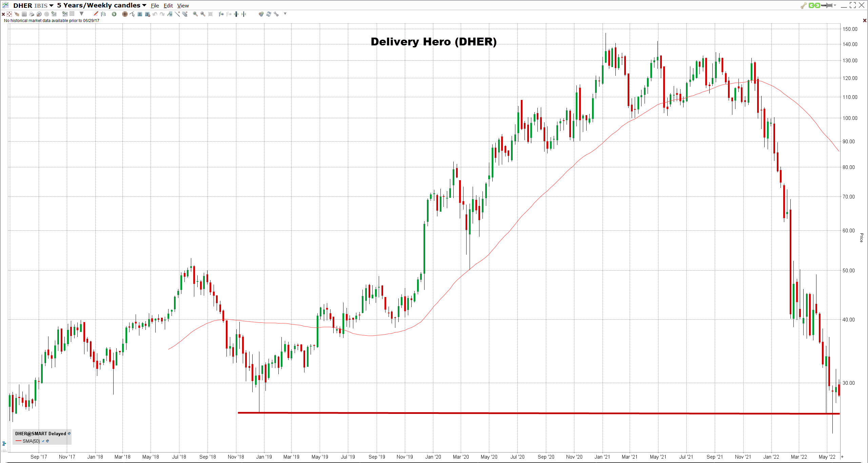Click the 100.00 price axis label
The width and height of the screenshot is (868, 463).
pos(850,118)
